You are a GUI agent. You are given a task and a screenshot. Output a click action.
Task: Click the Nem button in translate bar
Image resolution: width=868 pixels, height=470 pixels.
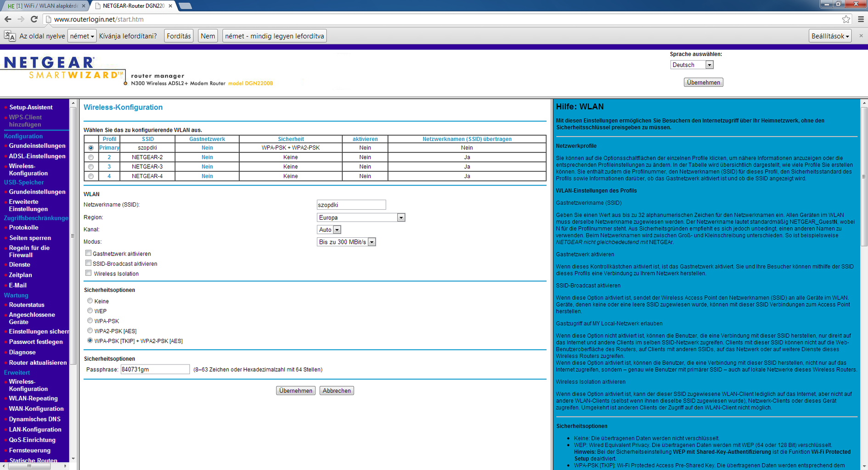(208, 36)
